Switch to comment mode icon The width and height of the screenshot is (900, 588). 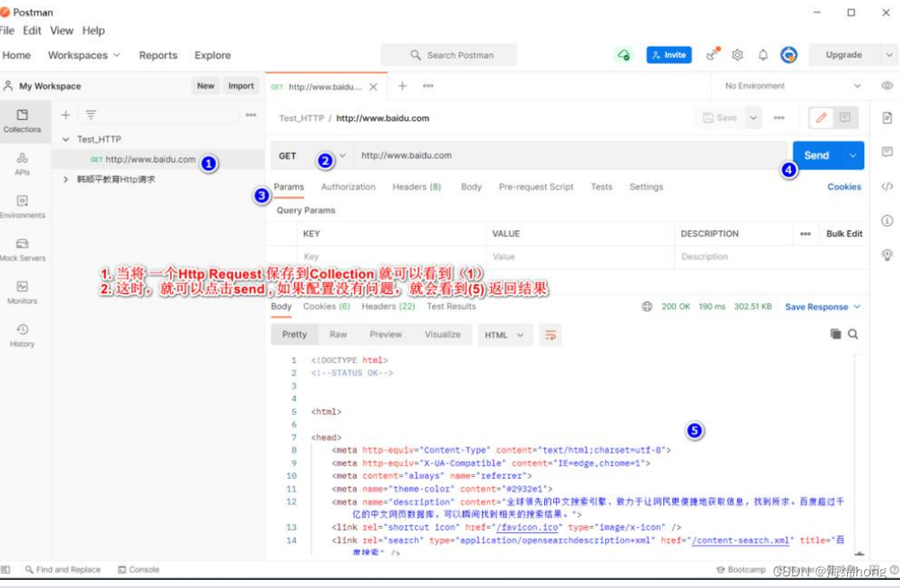(x=845, y=117)
